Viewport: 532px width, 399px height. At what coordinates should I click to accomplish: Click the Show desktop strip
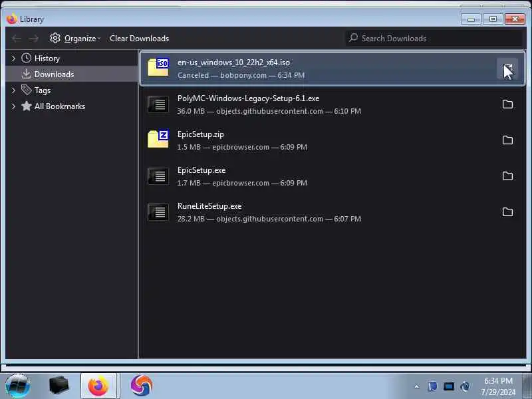[x=527, y=386]
